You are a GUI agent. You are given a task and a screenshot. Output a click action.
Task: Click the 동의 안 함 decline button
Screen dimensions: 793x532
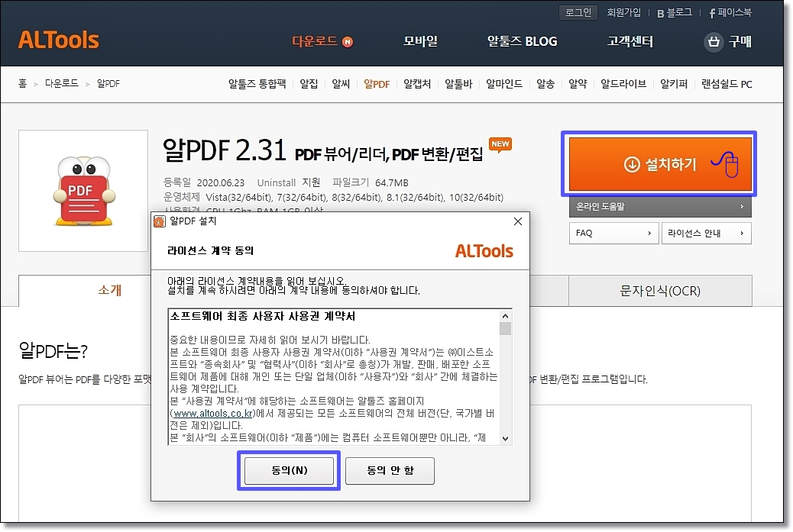390,470
